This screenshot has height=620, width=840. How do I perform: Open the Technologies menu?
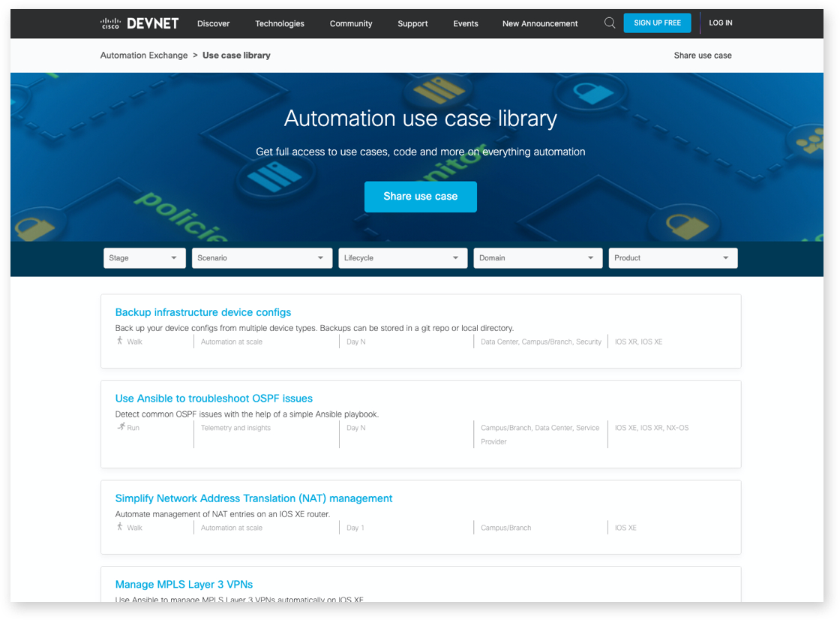click(x=279, y=23)
